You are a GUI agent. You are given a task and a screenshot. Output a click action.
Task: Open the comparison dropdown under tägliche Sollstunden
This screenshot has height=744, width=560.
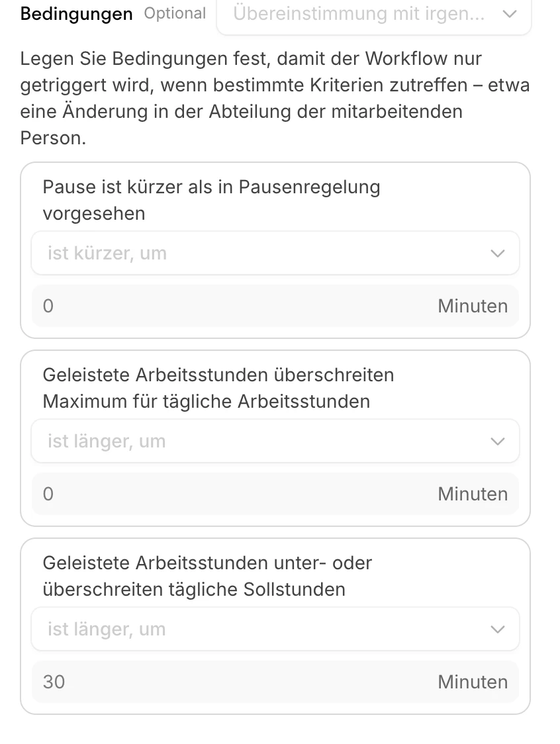[265, 629]
